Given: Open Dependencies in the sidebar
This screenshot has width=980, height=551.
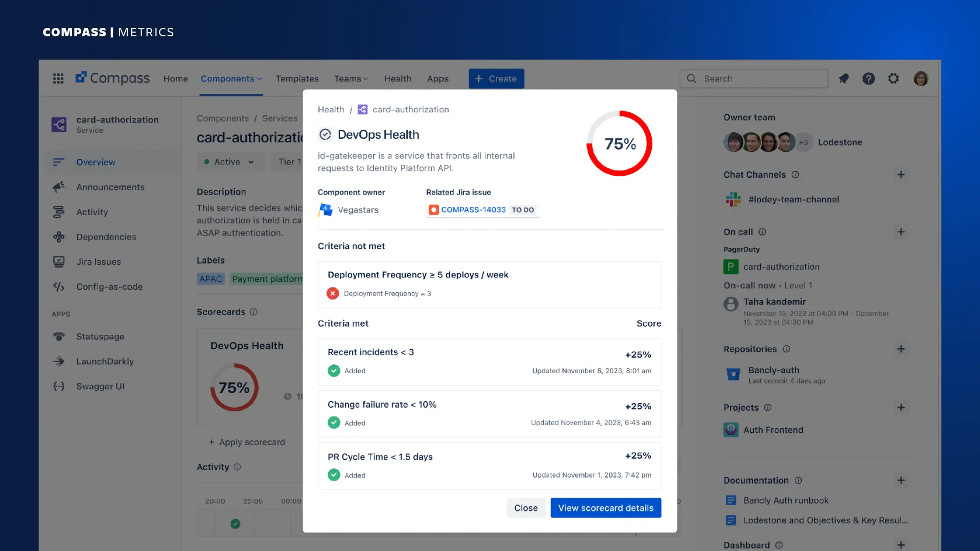Looking at the screenshot, I should click(106, 237).
